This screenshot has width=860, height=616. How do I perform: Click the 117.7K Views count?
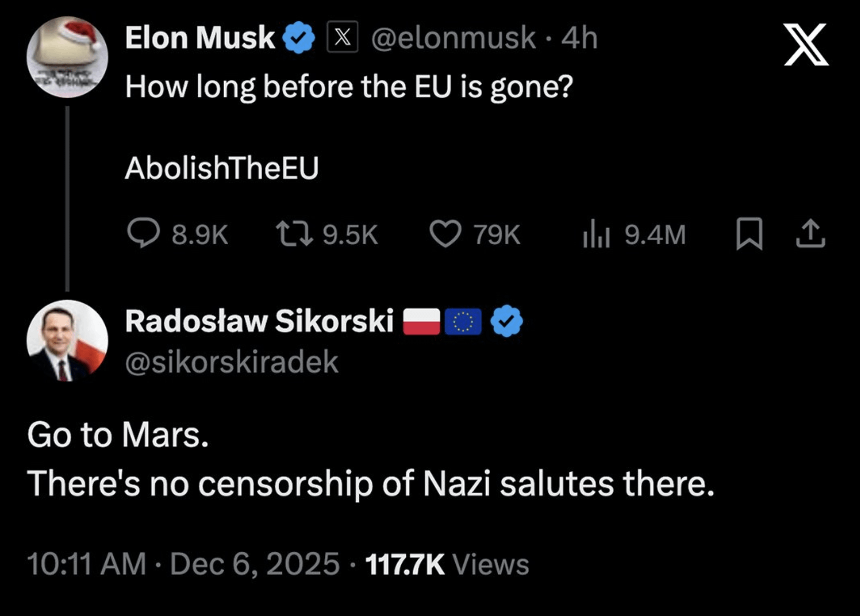(x=447, y=564)
